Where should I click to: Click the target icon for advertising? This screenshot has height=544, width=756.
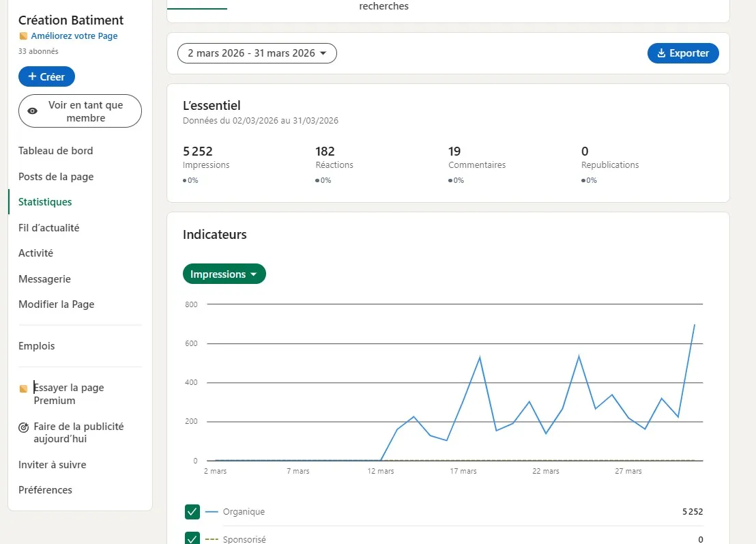[23, 427]
